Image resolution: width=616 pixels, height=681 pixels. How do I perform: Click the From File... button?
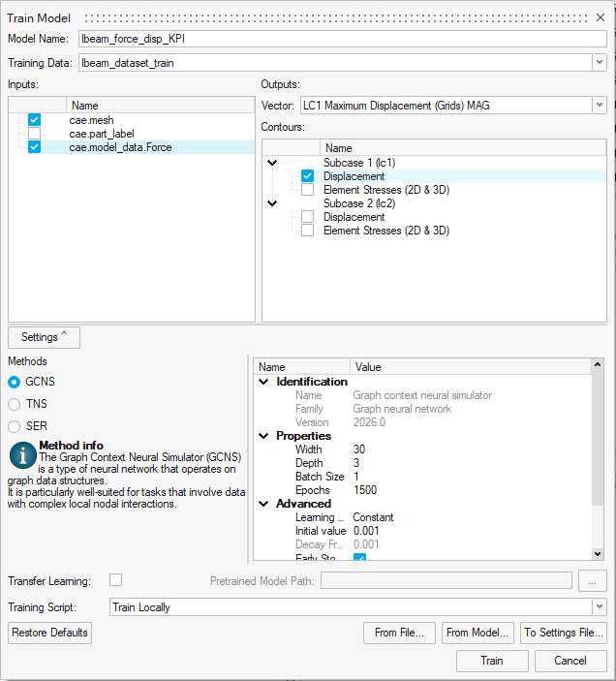[x=399, y=633]
